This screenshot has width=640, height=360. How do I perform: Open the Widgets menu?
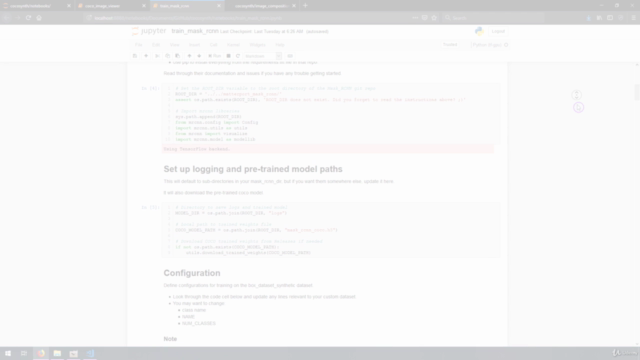[257, 45]
